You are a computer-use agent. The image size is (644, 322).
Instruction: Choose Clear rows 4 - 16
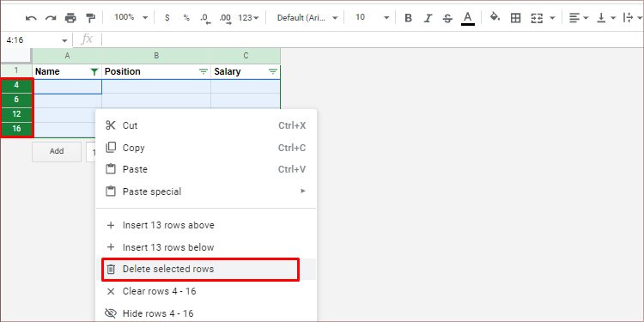pos(206,292)
